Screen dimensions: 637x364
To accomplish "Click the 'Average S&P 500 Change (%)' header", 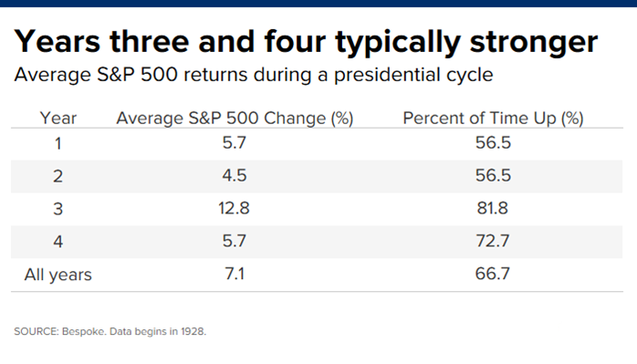I will coord(235,119).
